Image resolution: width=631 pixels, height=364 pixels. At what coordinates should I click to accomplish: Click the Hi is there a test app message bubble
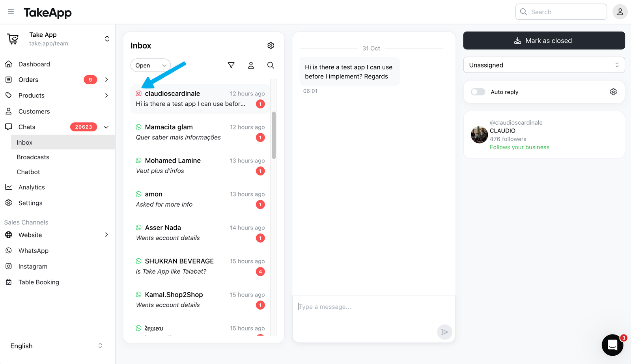tap(349, 72)
